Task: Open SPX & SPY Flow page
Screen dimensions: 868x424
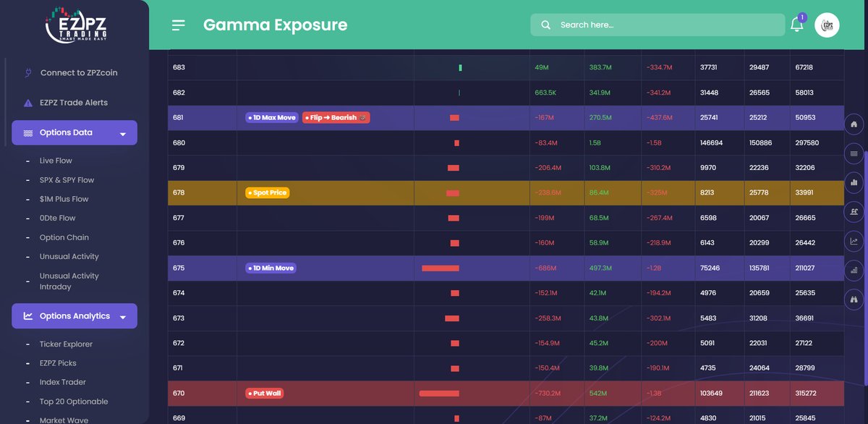Action: tap(67, 180)
